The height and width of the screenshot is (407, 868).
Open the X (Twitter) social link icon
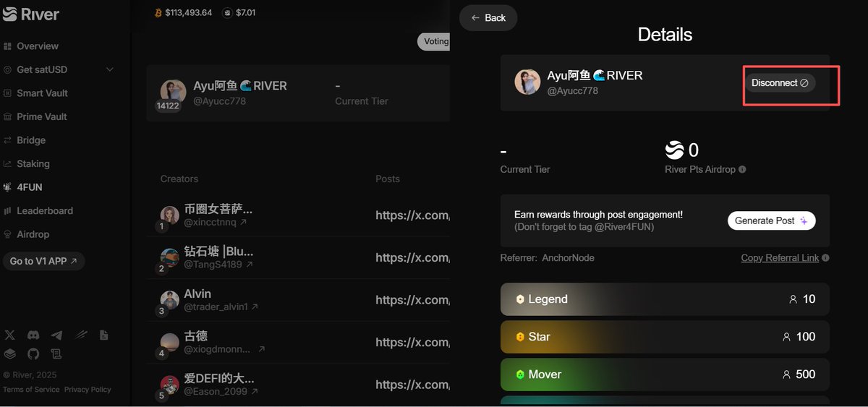coord(9,335)
